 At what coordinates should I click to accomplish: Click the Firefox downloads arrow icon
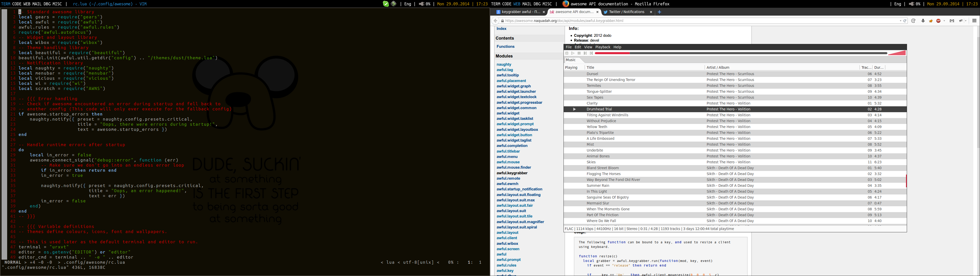[923, 21]
